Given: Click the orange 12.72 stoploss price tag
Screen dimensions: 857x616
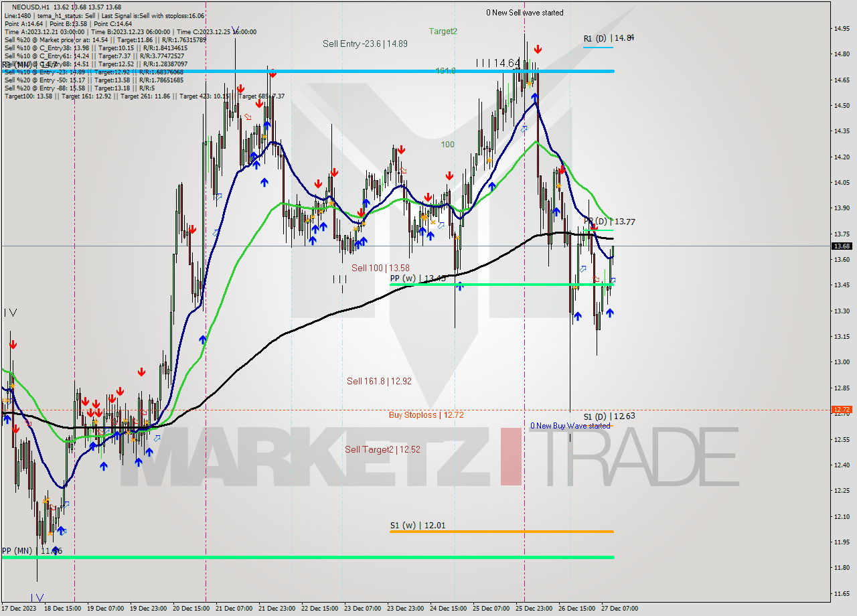Looking at the screenshot, I should pos(842,410).
